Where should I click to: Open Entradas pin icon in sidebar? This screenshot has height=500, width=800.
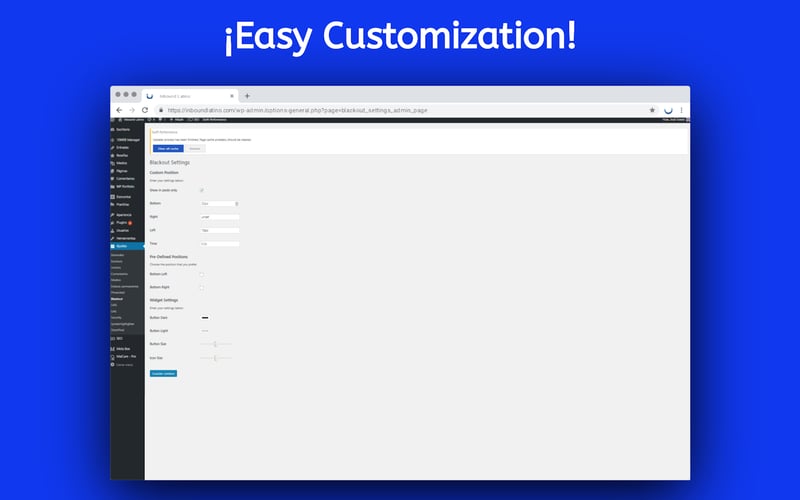113,148
